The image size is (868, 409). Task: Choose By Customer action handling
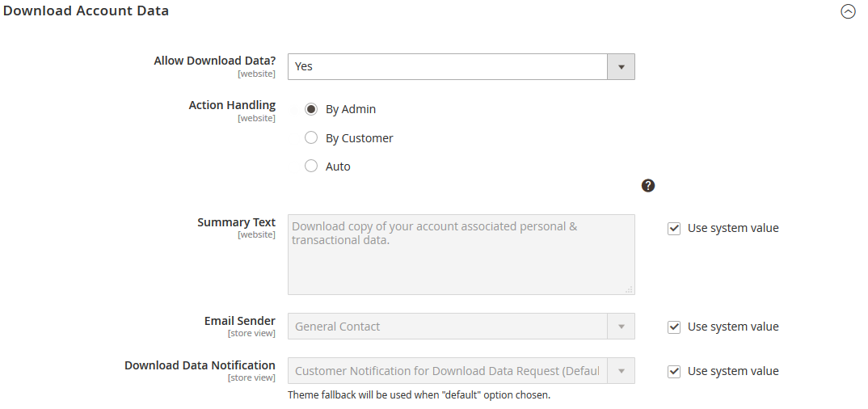pos(311,138)
